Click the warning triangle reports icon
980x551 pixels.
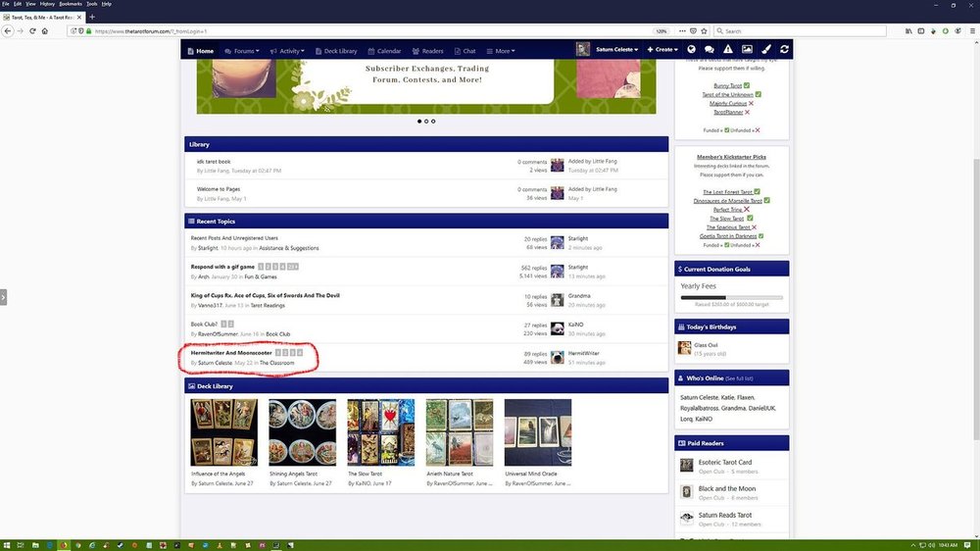pyautogui.click(x=727, y=49)
